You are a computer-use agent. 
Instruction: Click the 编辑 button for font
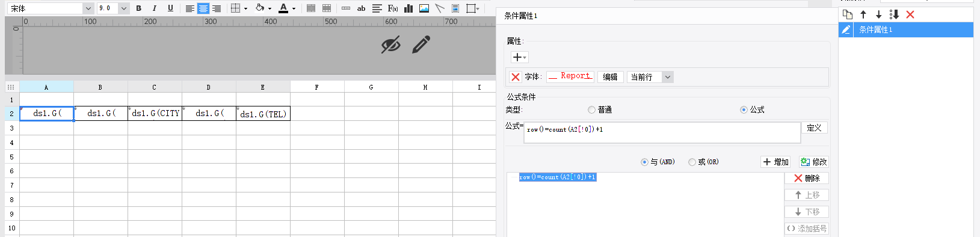coord(610,77)
